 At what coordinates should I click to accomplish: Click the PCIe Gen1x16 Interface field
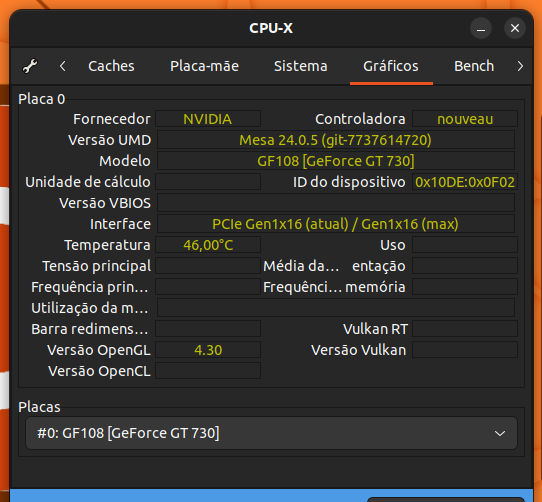coord(336,224)
